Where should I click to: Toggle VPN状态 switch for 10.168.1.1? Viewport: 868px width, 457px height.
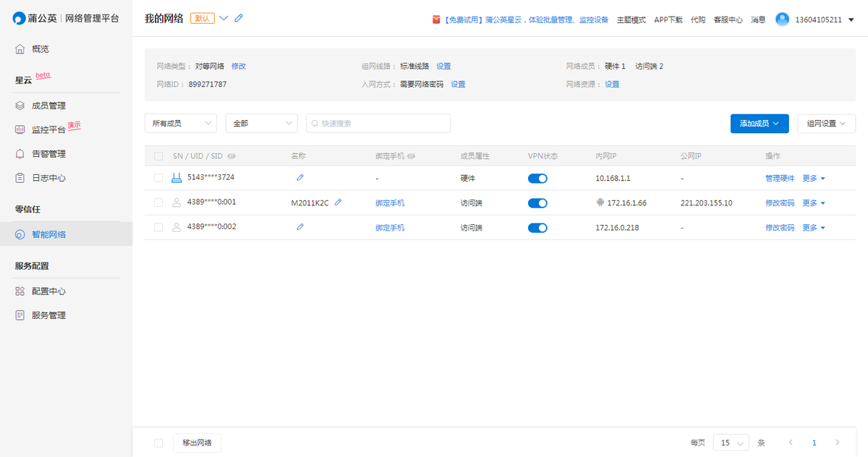(537, 179)
